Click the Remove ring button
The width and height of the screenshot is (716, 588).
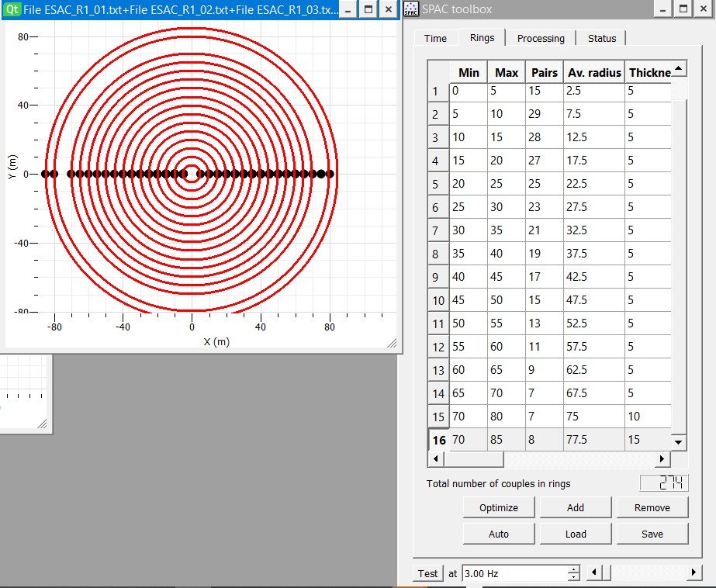652,507
